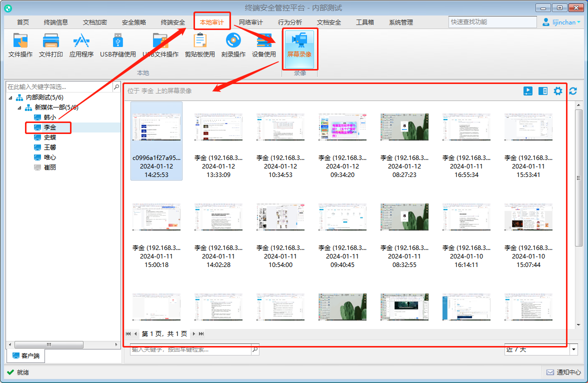This screenshot has height=383, width=588.
Task: Select the 客户端 bottom tab
Action: pos(26,355)
